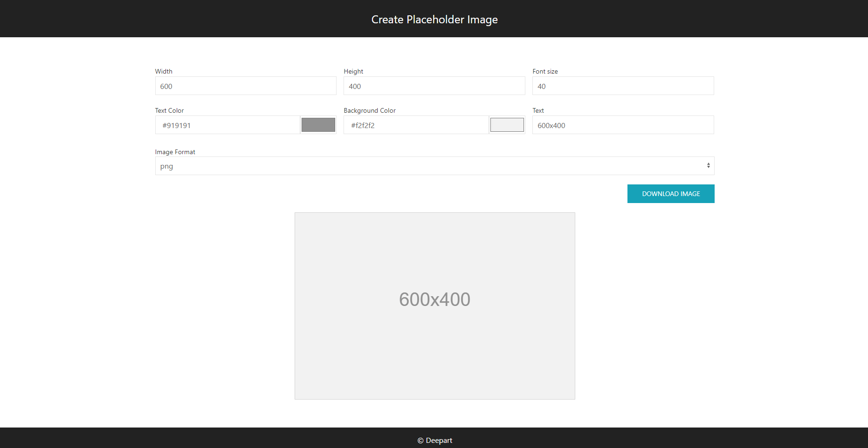Click the Text Color label
868x448 pixels.
click(x=169, y=110)
